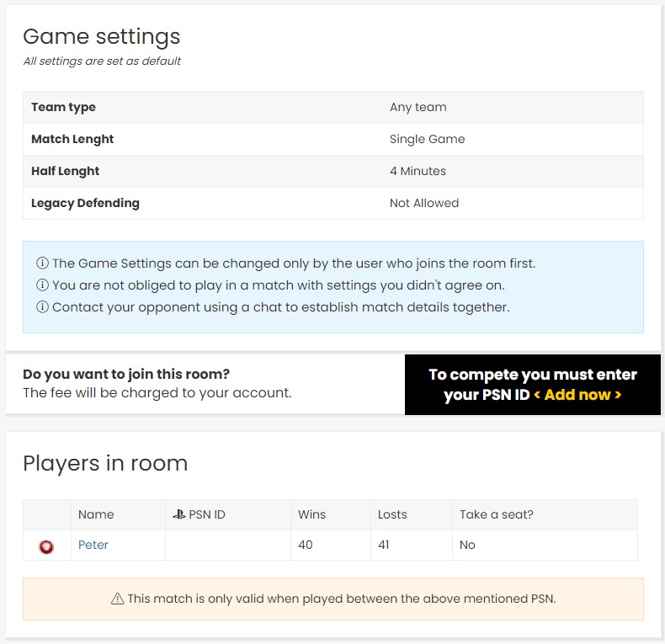665x644 pixels.
Task: Click the left chevron before Add now
Action: (x=536, y=395)
